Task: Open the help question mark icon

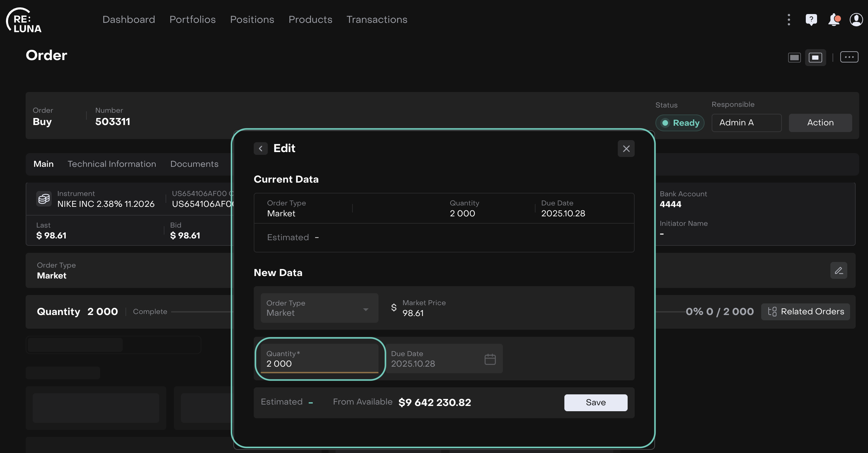Action: click(x=811, y=20)
